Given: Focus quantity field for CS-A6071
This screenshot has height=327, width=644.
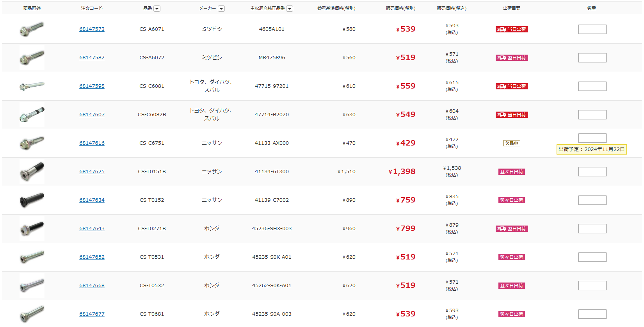Looking at the screenshot, I should [592, 29].
